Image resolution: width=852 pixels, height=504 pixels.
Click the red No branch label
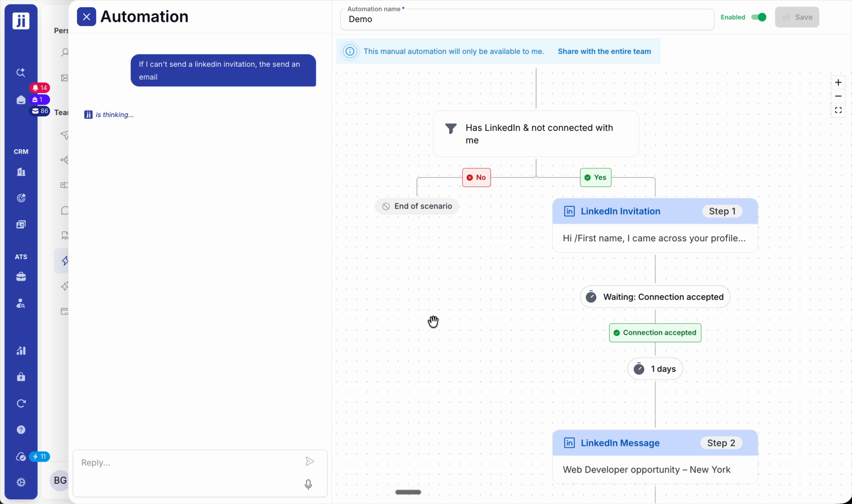pyautogui.click(x=476, y=178)
